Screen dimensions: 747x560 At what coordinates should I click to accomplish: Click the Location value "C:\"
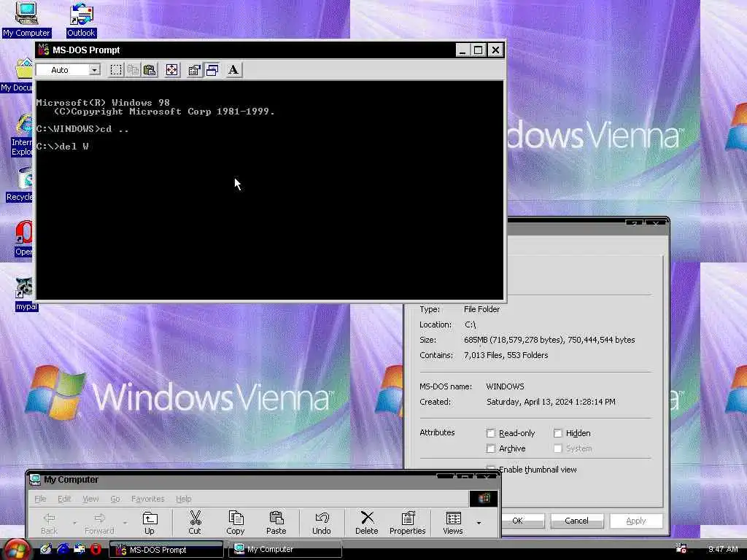(471, 324)
